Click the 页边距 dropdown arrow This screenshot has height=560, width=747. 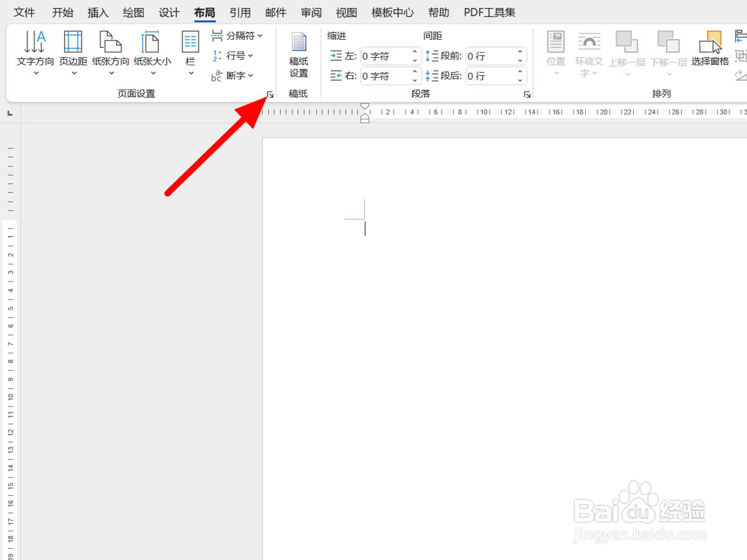click(74, 73)
